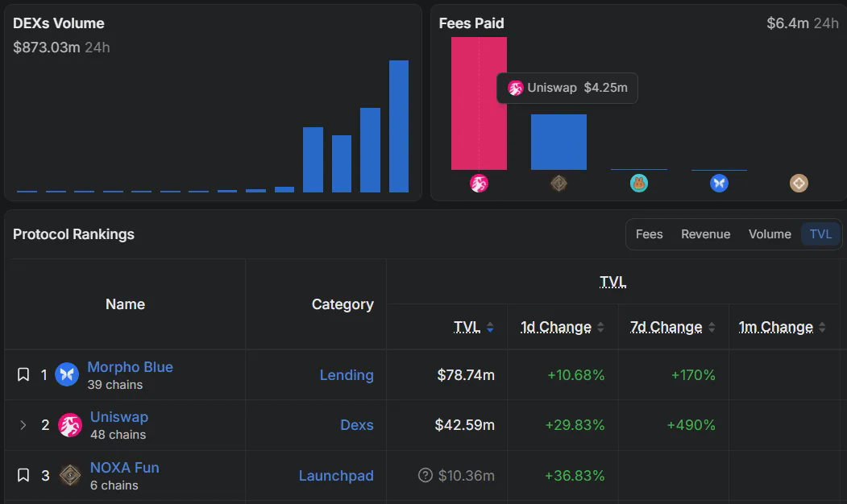The height and width of the screenshot is (504, 847).
Task: Click the Fees Paid heading
Action: pos(471,23)
